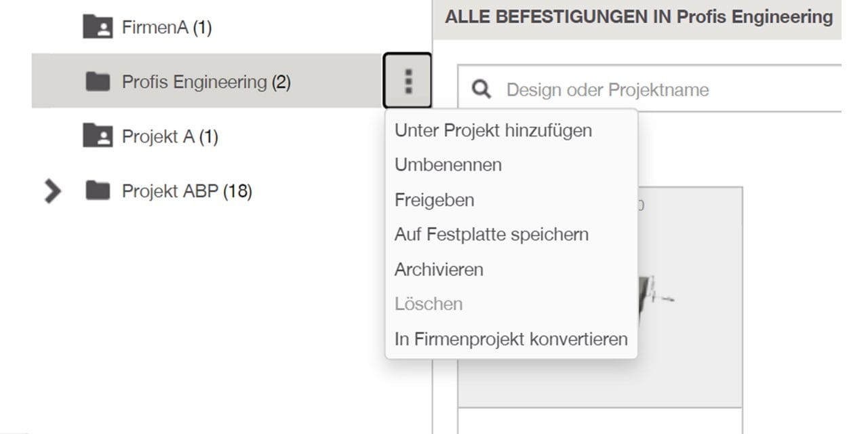Click the greyed "Löschen" menu entry
868x434 pixels.
(429, 304)
